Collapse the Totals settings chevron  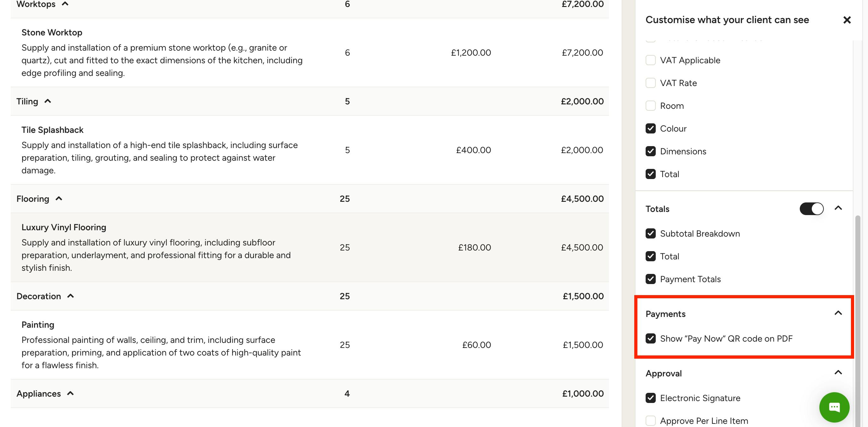pos(838,208)
